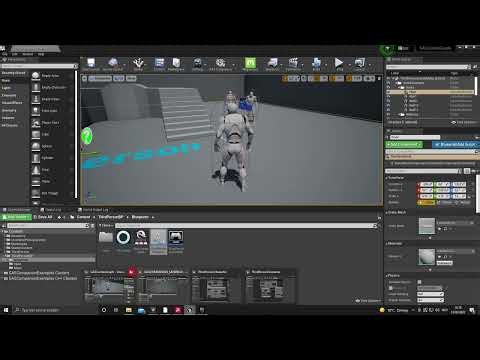Select the Cone placement icon

click(x=36, y=170)
